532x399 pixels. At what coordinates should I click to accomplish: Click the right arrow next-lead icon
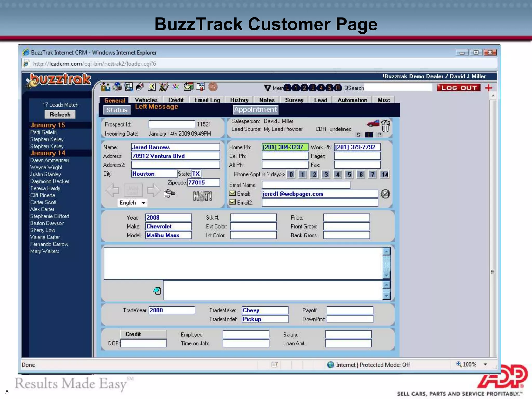point(154,190)
